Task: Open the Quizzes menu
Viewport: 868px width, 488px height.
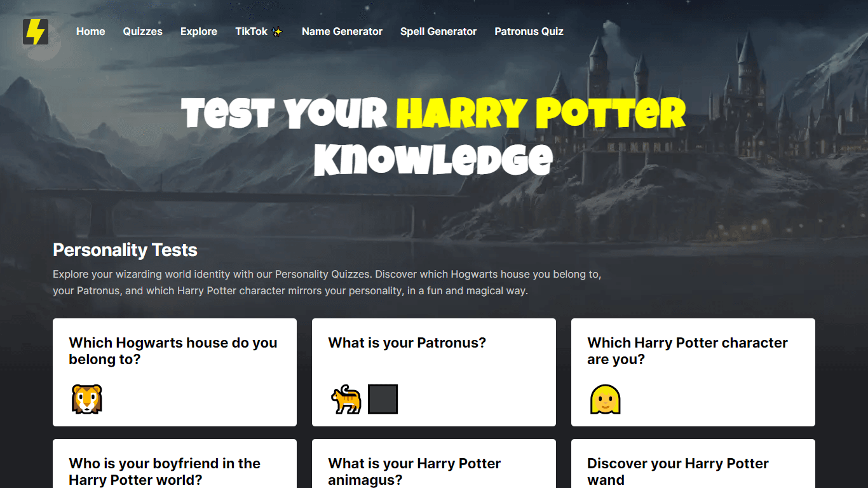Action: (x=143, y=32)
